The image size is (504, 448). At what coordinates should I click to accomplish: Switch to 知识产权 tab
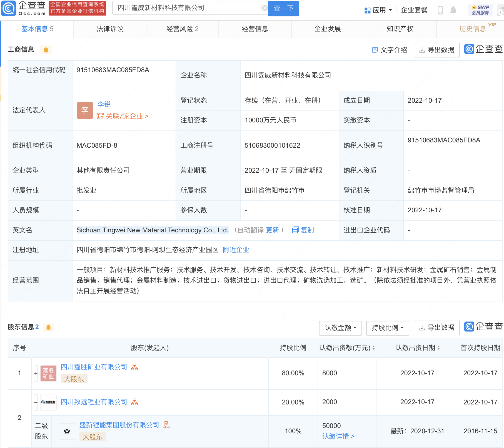[400, 29]
